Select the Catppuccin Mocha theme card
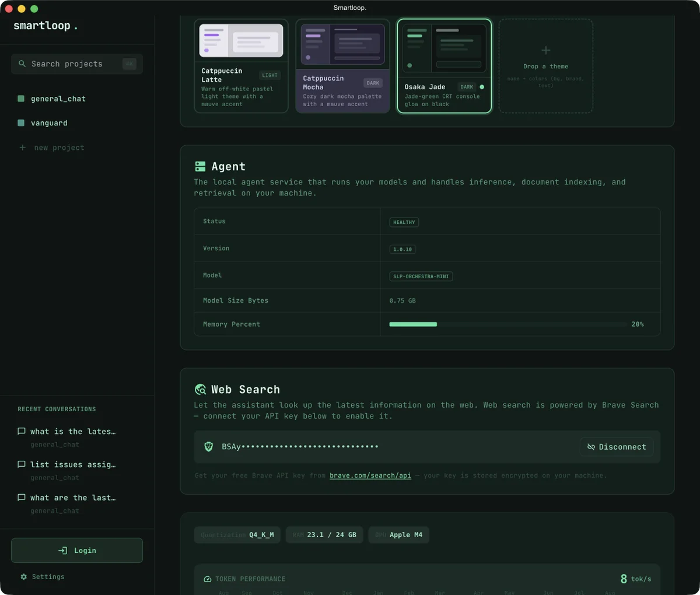700x595 pixels. click(342, 65)
